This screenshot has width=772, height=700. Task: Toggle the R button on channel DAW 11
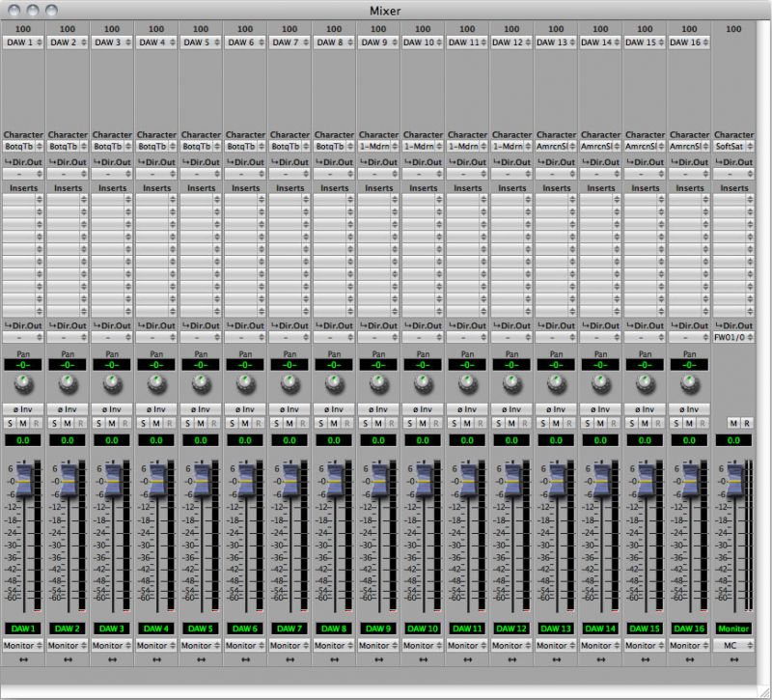[480, 423]
